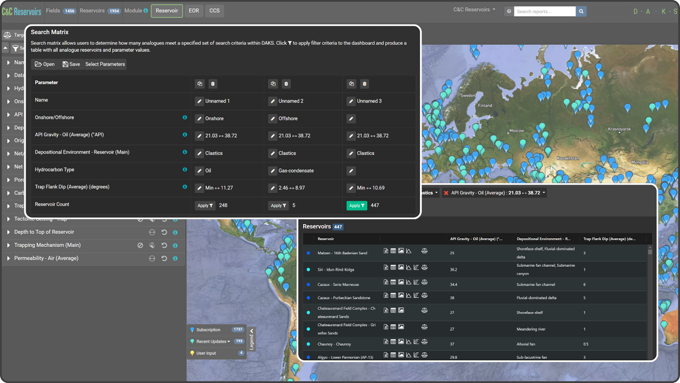Open the Reservoirs list tab

(x=100, y=11)
